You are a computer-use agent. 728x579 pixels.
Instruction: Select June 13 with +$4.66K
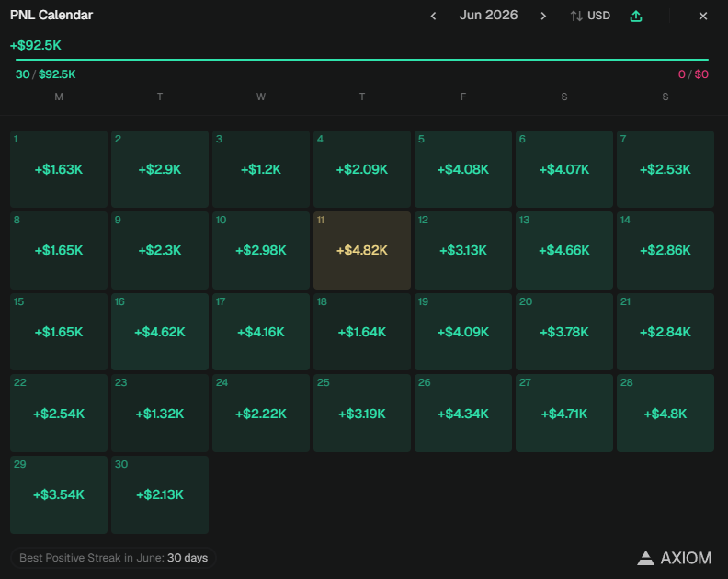click(564, 250)
